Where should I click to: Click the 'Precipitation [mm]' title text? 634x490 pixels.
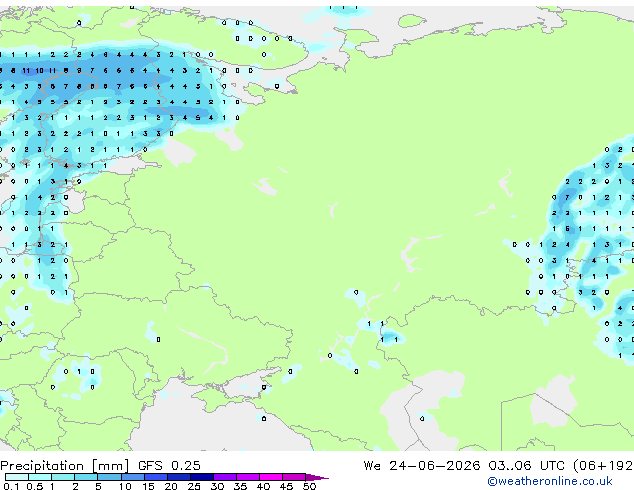[x=65, y=466]
